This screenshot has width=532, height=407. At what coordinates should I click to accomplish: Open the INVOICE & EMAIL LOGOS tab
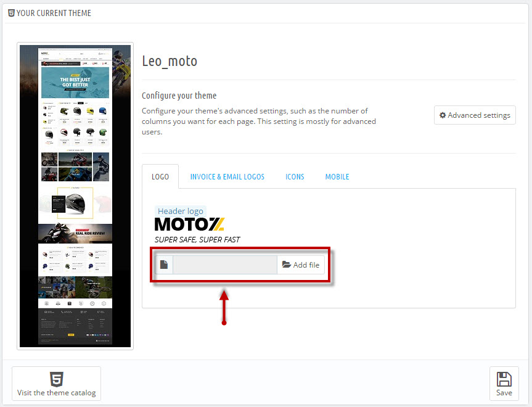227,176
